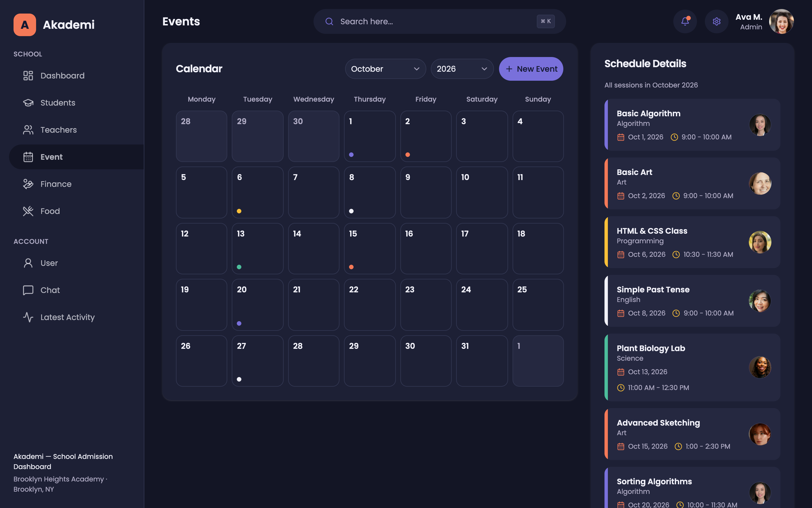Click the Food utensils icon
Screen dimensions: 812x508
(28, 211)
